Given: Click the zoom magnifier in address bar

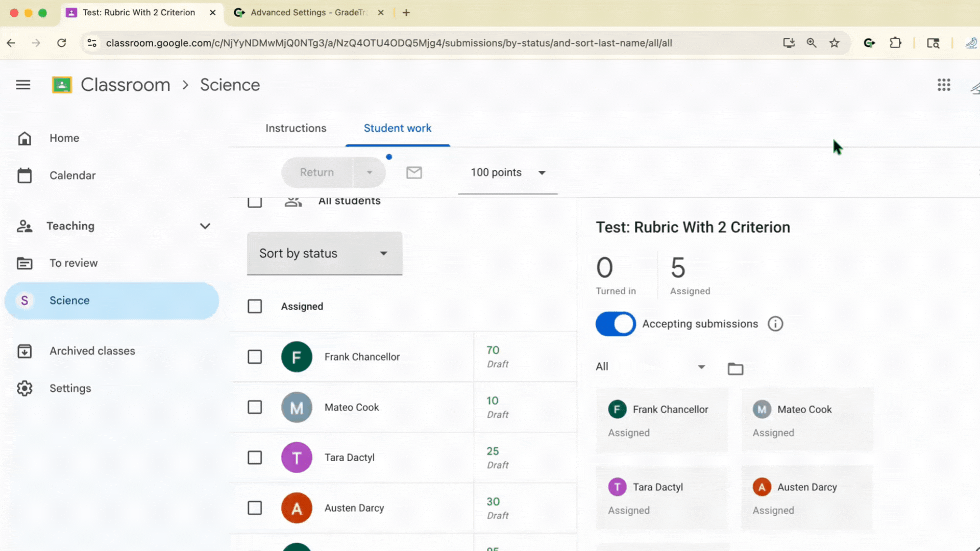Looking at the screenshot, I should point(812,43).
